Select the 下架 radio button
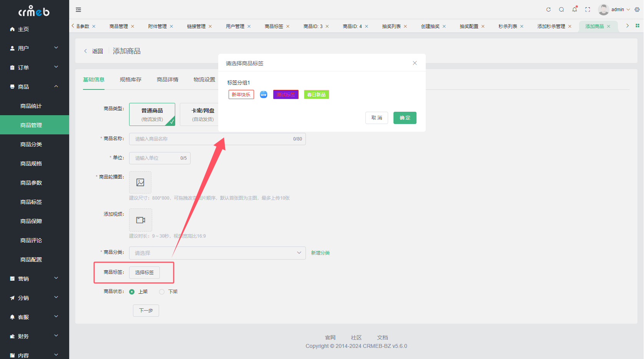Screen dimensions: 644x359 point(162,292)
